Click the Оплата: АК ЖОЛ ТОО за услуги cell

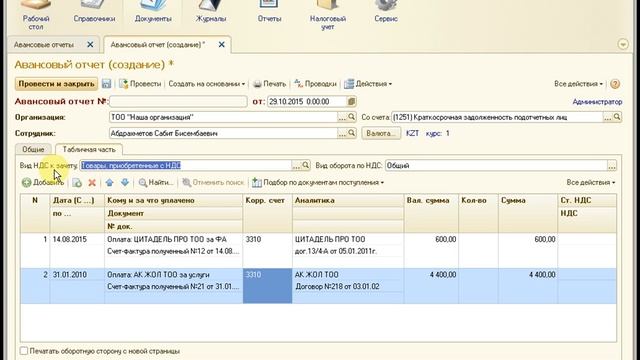click(x=173, y=275)
